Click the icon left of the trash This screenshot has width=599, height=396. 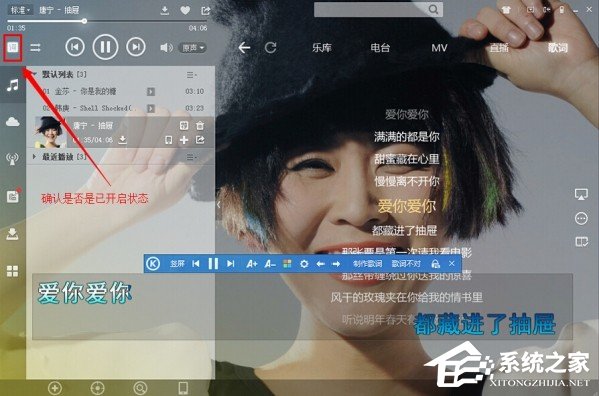pos(184,126)
